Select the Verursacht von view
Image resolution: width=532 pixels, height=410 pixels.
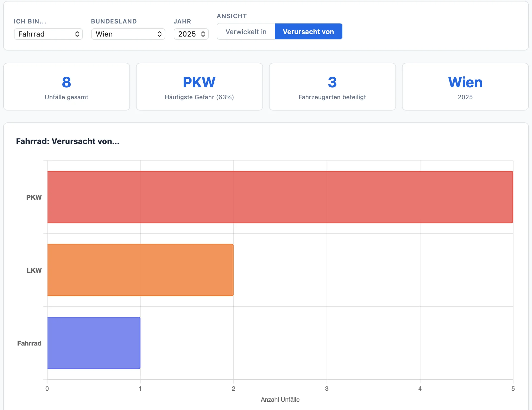(x=308, y=31)
